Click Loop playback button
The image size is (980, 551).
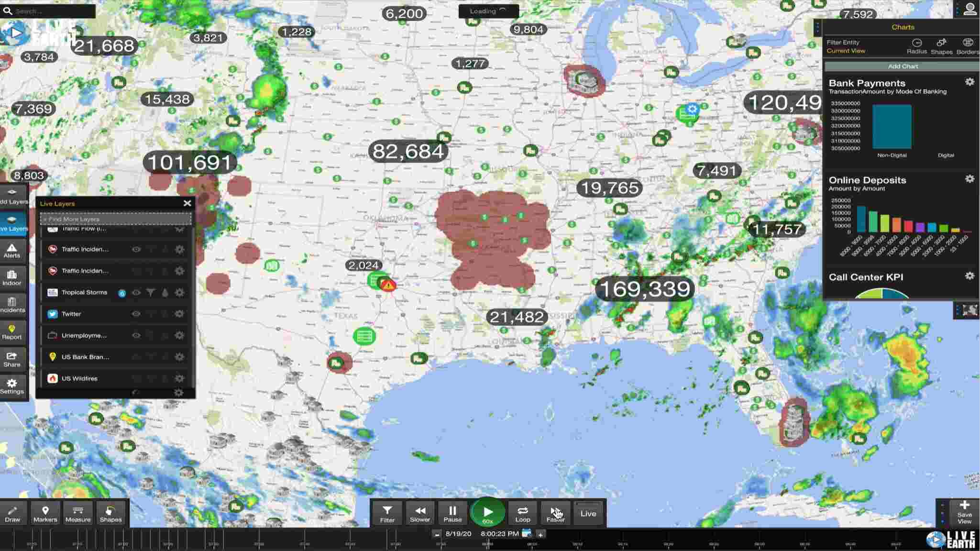point(522,513)
